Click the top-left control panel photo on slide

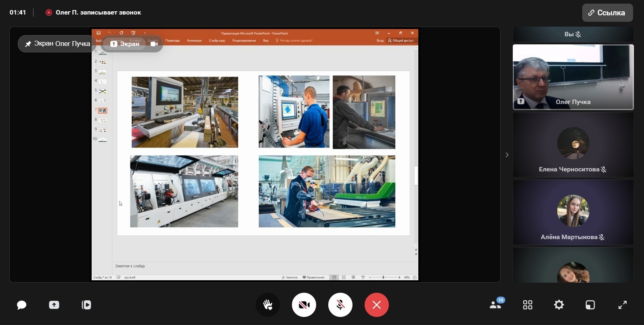tap(185, 112)
